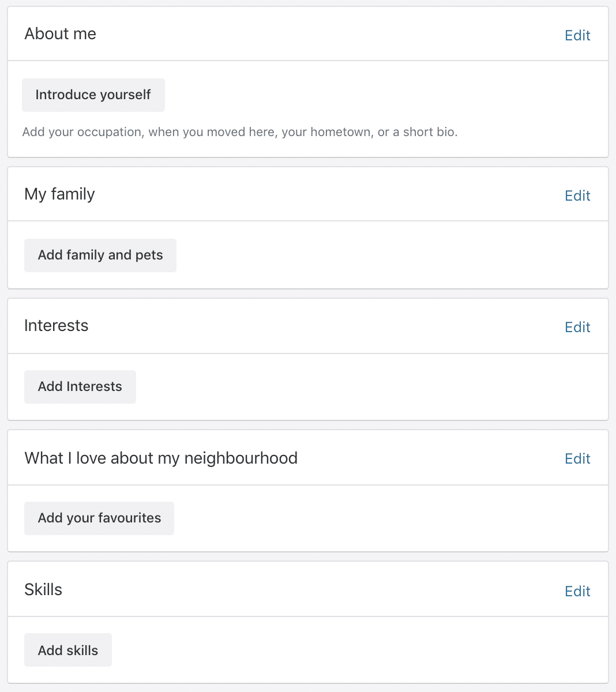Add neighbourhood favourites to your profile

tap(99, 518)
